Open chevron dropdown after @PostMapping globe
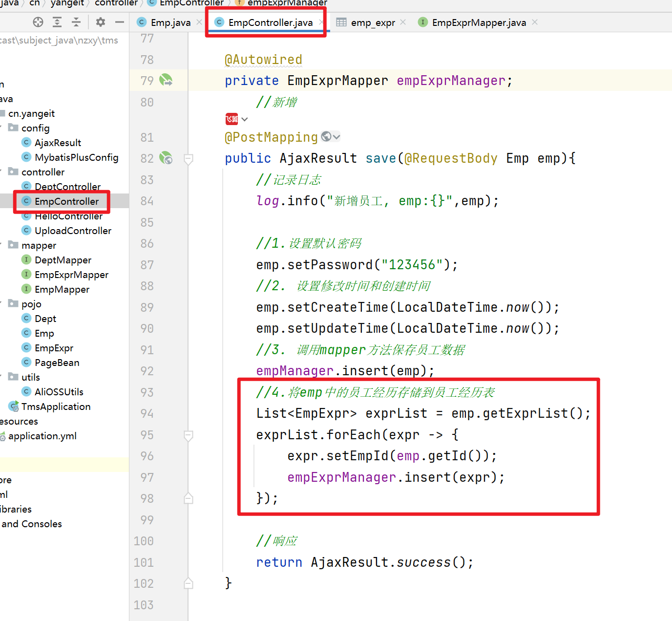672x621 pixels. tap(336, 137)
